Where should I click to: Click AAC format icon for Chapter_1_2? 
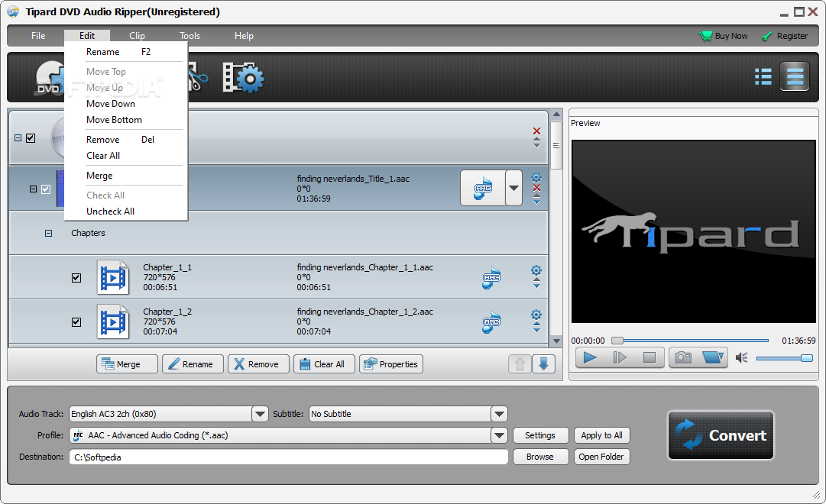tap(491, 321)
